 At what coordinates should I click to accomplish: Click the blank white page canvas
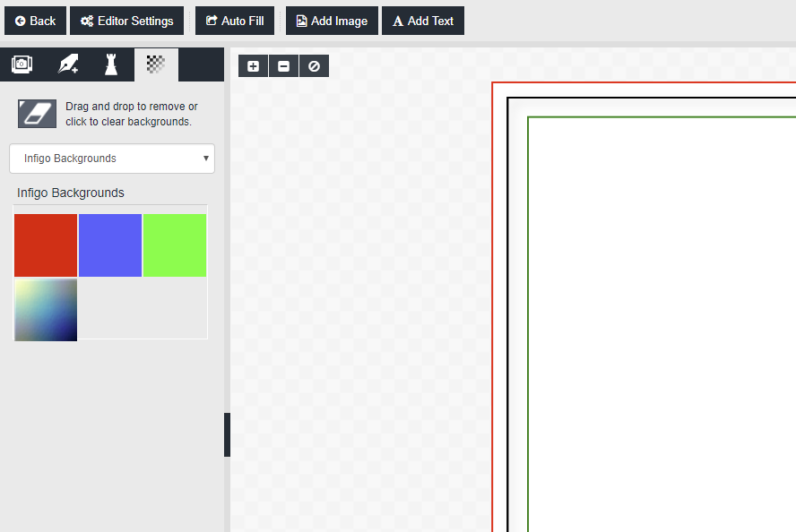(662, 322)
